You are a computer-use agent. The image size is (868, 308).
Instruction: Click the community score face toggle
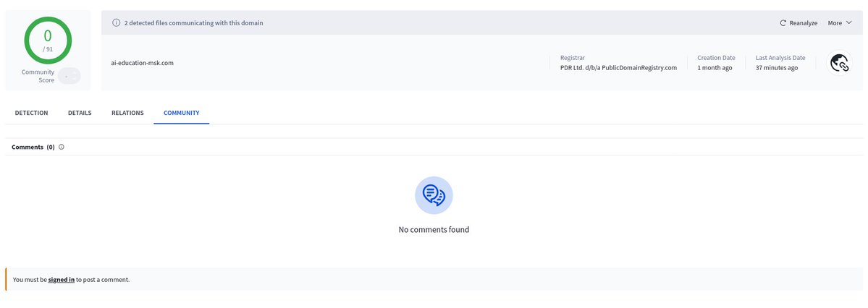tap(69, 77)
